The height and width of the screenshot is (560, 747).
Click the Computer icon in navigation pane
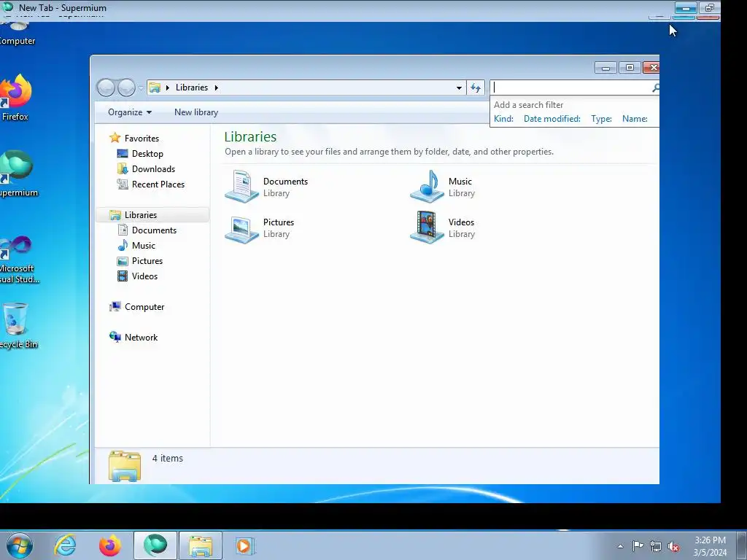[115, 307]
